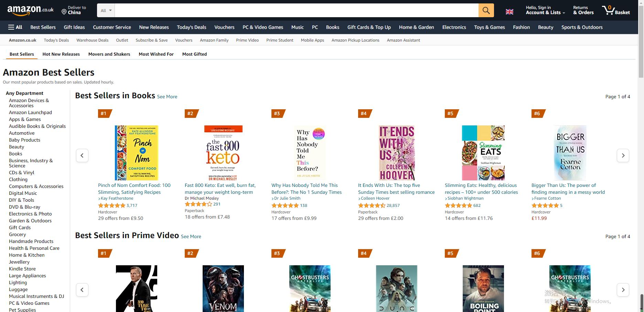Click the UK flag language icon
Image resolution: width=644 pixels, height=312 pixels.
[x=509, y=12]
